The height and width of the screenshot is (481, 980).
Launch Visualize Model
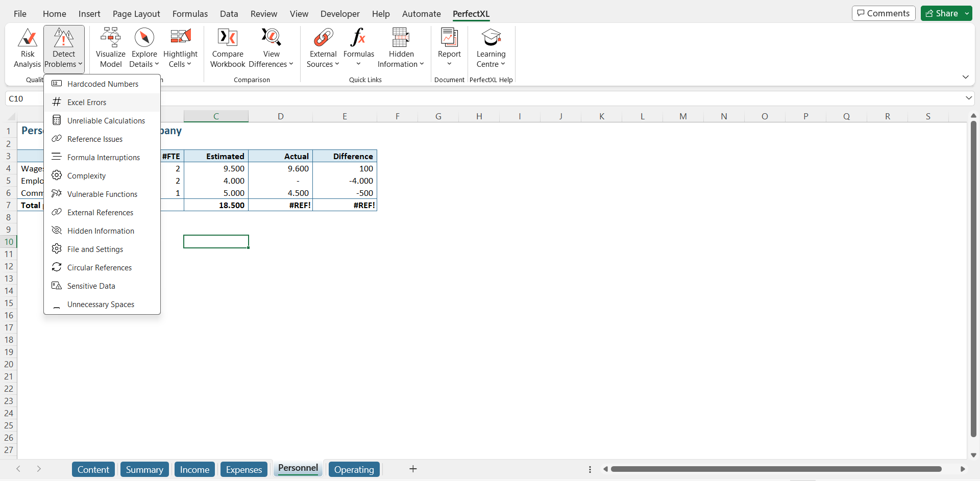(x=111, y=48)
